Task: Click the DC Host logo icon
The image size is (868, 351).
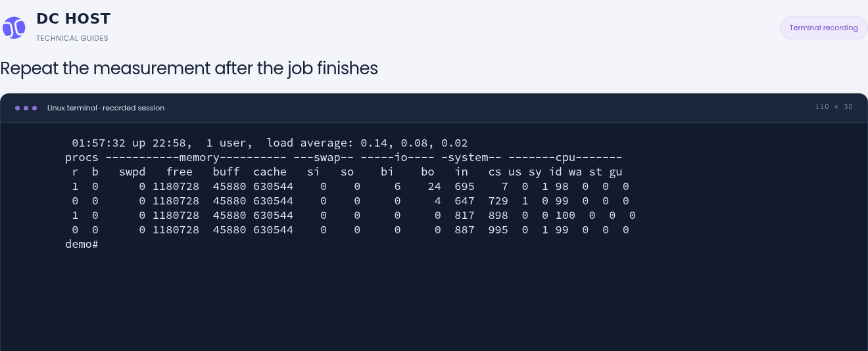Action: coord(14,28)
